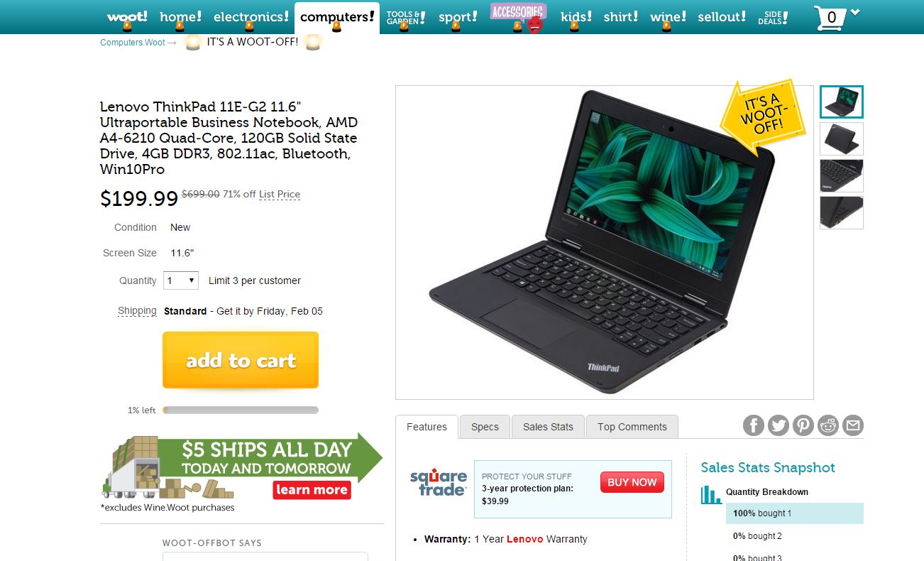Expand the cart dropdown arrow
This screenshot has width=924, height=561.
click(855, 12)
